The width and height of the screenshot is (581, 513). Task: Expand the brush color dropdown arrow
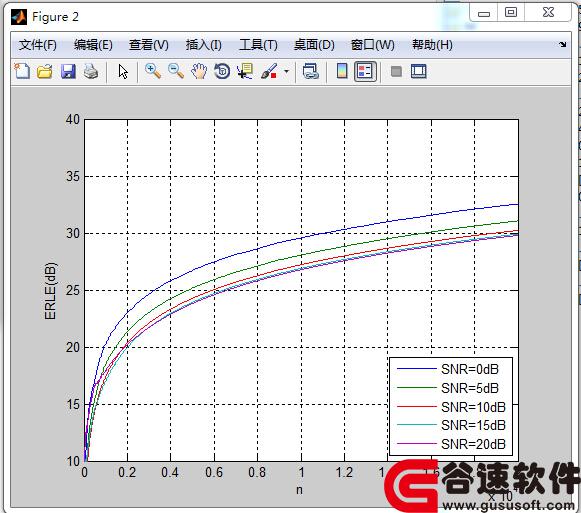286,71
